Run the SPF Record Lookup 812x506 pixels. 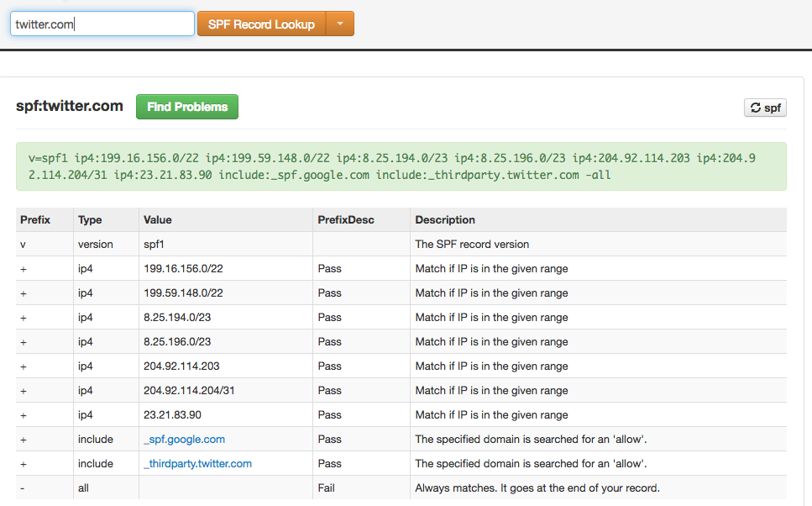(261, 24)
